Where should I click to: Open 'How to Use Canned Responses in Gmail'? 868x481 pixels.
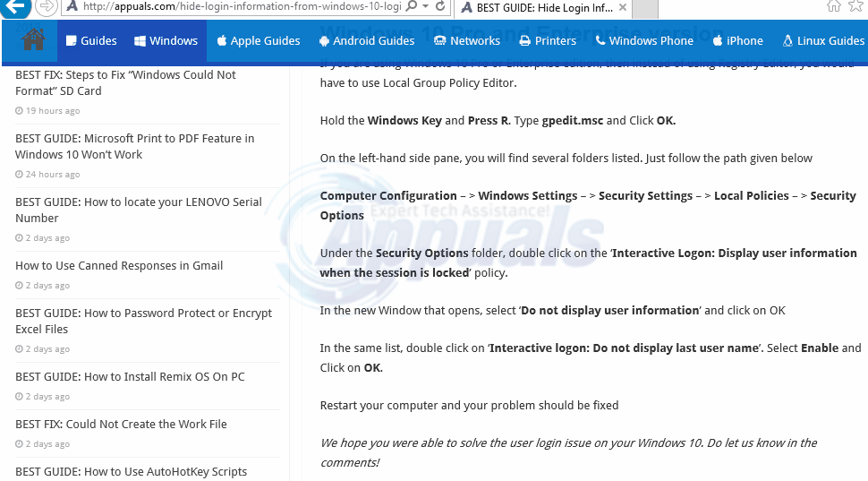tap(119, 265)
